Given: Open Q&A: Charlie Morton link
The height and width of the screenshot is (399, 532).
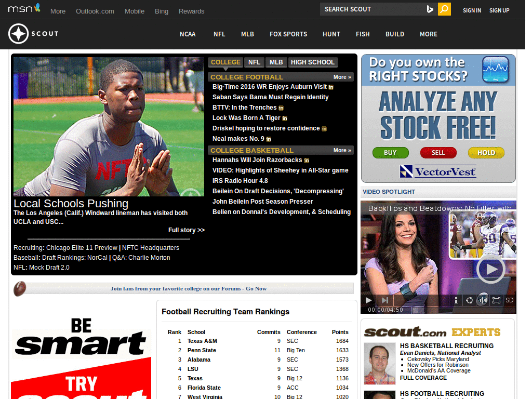Looking at the screenshot, I should click(141, 258).
